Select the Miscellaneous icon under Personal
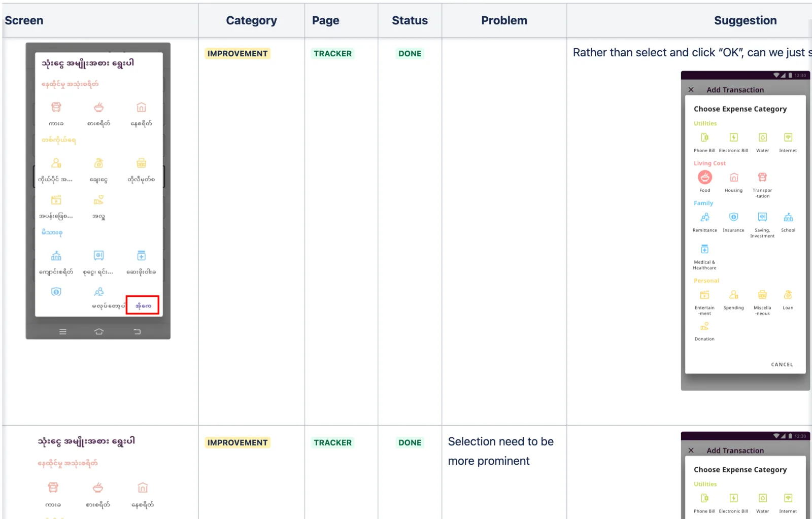Viewport: 812px width, 519px height. 762,295
